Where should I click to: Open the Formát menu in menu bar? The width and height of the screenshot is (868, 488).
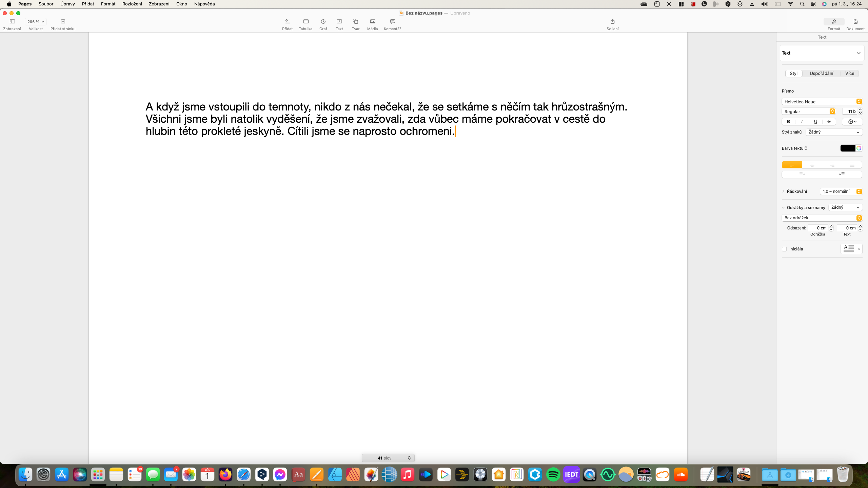point(108,4)
